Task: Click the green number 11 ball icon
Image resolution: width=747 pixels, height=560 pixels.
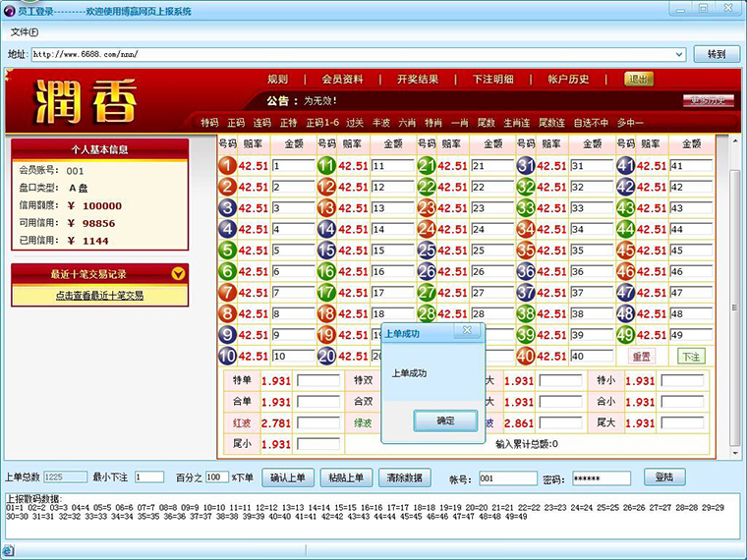Action: click(x=327, y=166)
